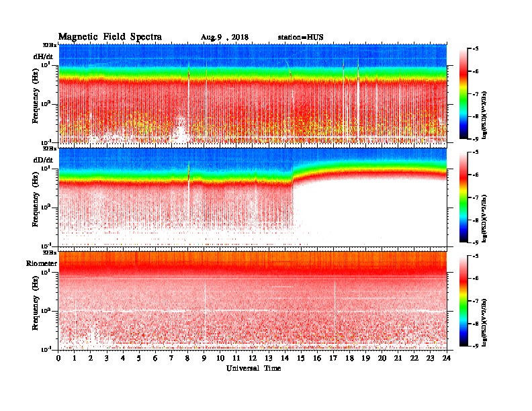Select the "Aug.9 , 2018" date label
This screenshot has width=532, height=411.
pyautogui.click(x=224, y=38)
